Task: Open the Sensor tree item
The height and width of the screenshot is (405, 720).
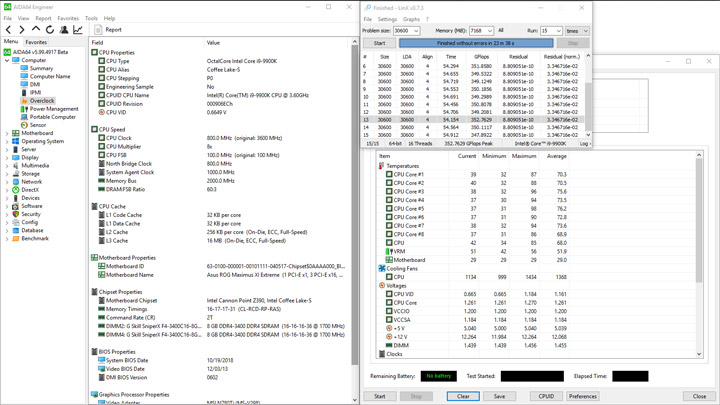Action: 38,125
